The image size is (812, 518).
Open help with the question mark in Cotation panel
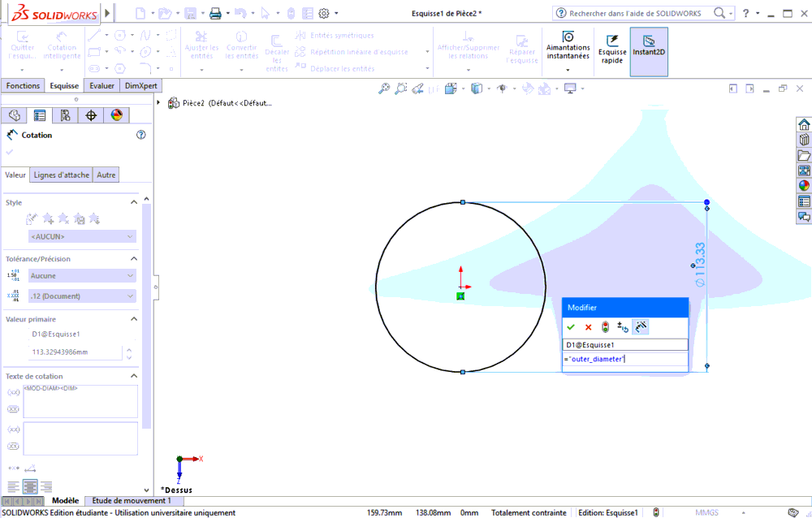pos(140,135)
